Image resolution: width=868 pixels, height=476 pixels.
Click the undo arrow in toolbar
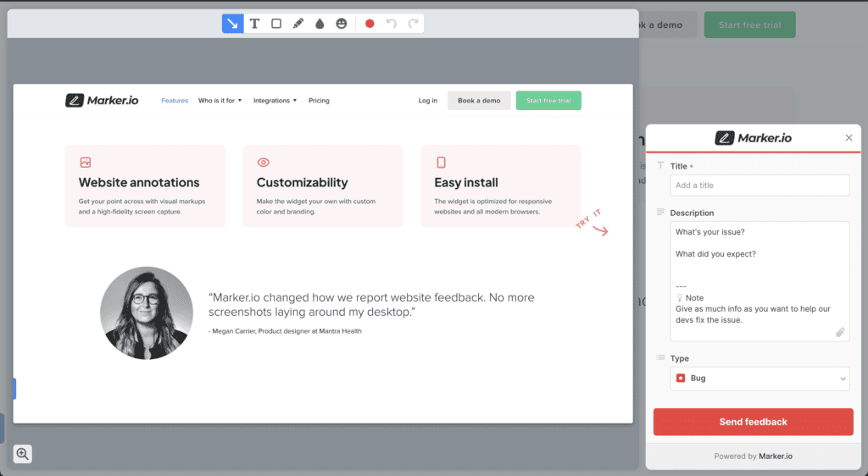coord(392,24)
